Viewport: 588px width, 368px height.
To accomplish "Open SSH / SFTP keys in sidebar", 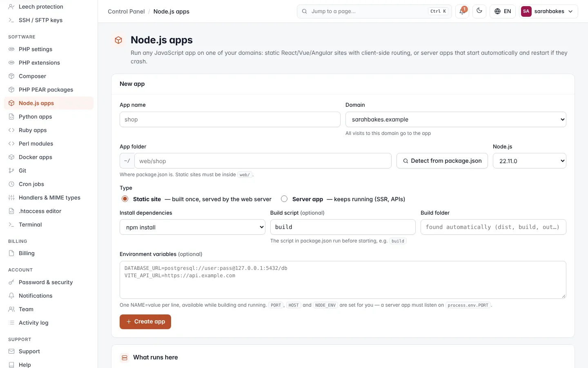I will point(49,20).
